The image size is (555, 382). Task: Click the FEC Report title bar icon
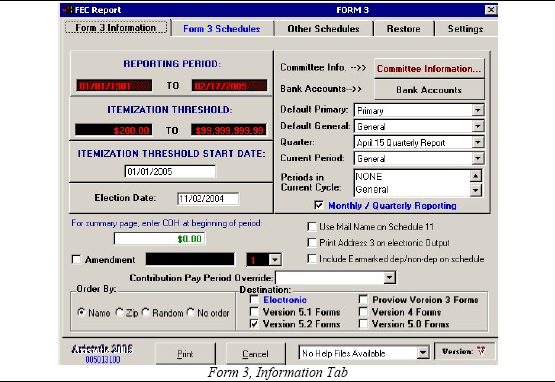click(x=67, y=10)
